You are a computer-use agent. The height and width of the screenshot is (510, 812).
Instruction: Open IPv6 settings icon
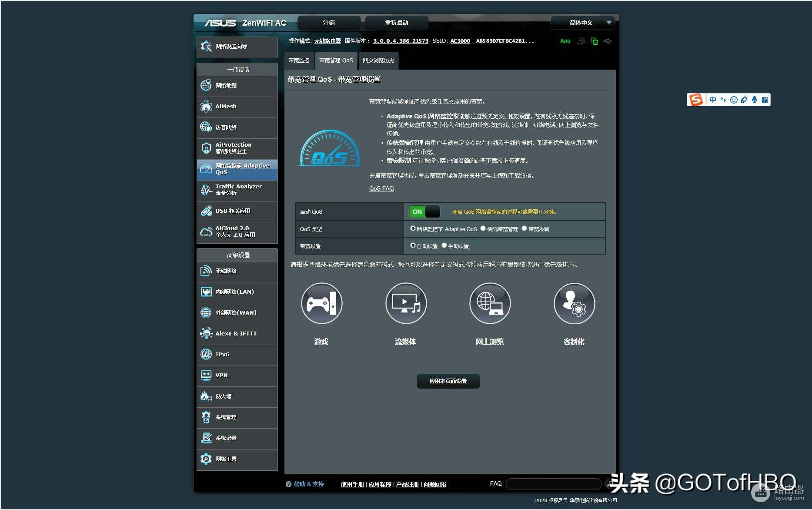click(206, 354)
